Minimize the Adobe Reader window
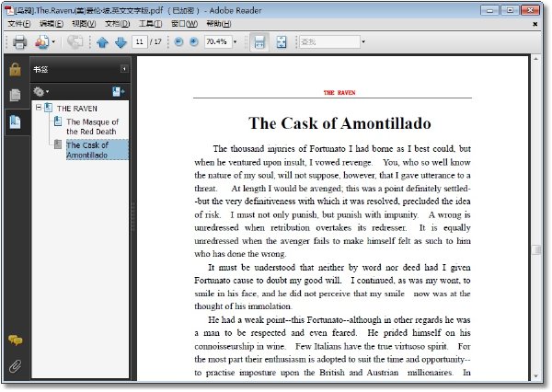 tap(489, 10)
